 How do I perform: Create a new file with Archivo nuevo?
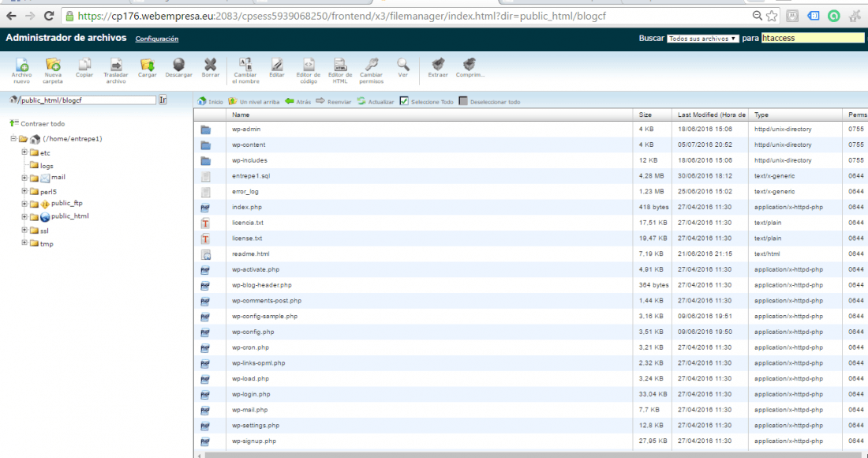click(x=21, y=70)
